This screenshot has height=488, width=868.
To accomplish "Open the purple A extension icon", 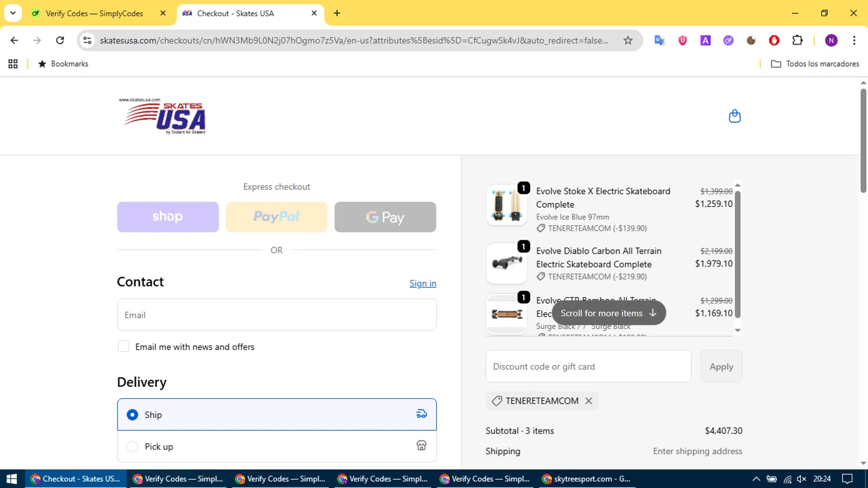I will (x=705, y=41).
